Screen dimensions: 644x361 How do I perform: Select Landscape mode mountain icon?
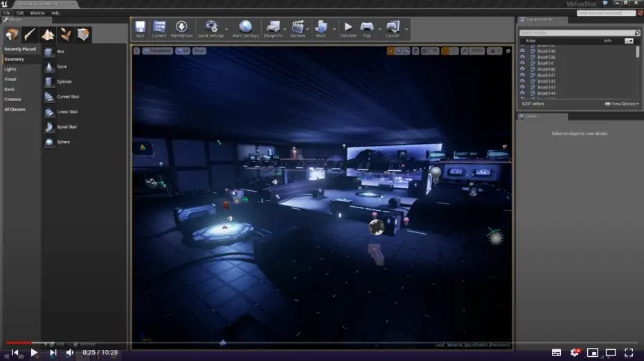pos(48,35)
